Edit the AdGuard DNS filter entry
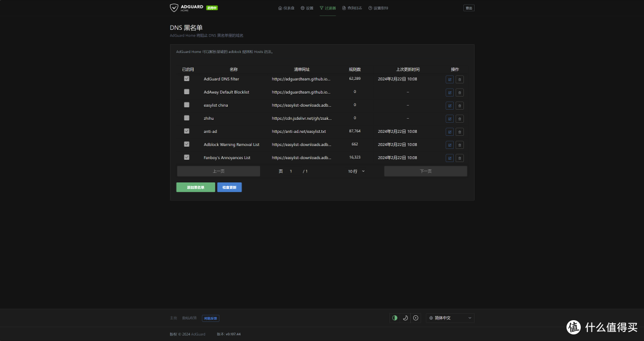644x341 pixels. [450, 79]
